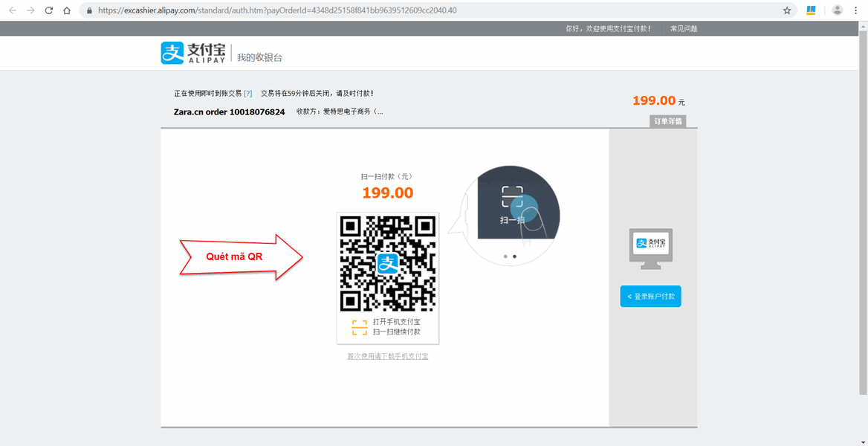Open the browser extension icon
Screen dimensions: 868x446
(x=811, y=10)
